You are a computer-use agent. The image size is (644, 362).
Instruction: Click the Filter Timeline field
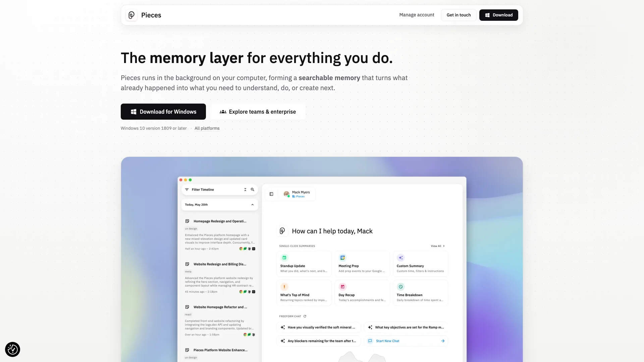click(x=220, y=190)
